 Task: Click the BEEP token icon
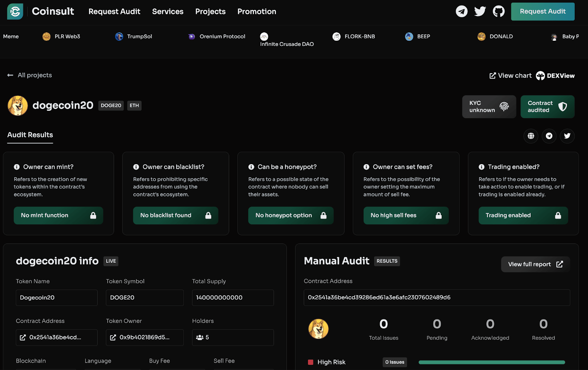click(409, 36)
